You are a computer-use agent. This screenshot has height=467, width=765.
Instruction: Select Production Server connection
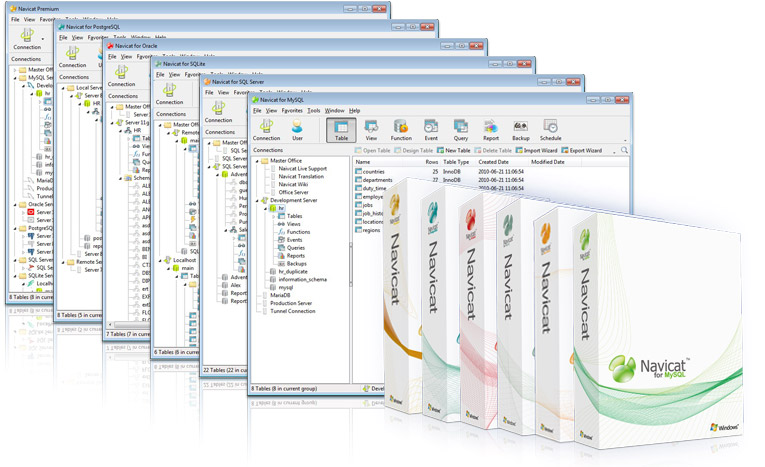(x=291, y=303)
